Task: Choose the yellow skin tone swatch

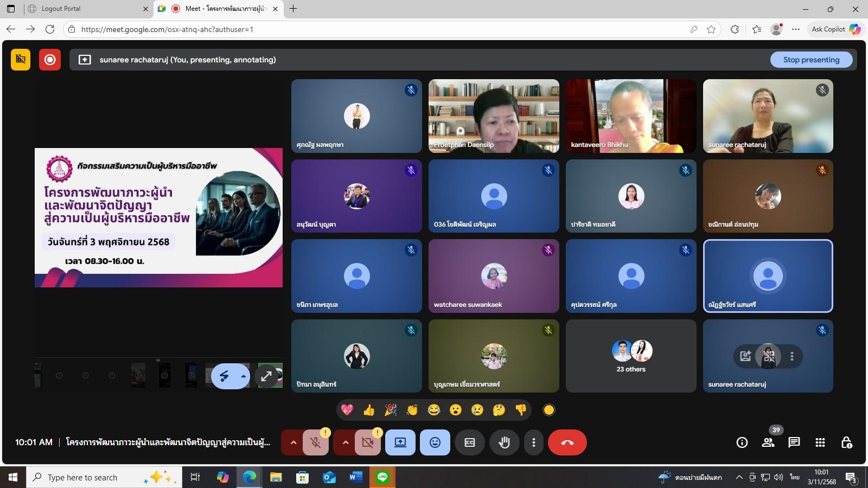Action: click(549, 410)
